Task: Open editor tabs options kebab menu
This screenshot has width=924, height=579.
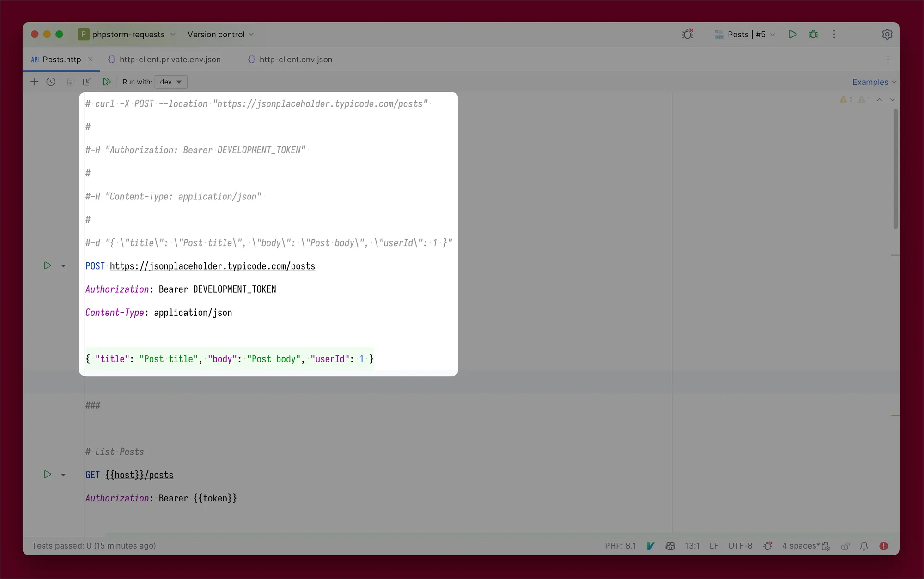Action: pyautogui.click(x=888, y=60)
